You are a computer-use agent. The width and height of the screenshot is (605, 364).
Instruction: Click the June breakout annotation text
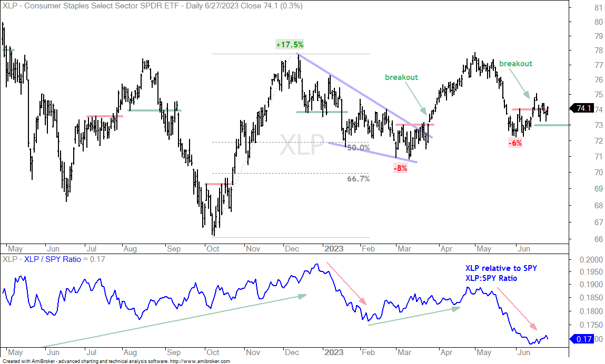(x=515, y=64)
